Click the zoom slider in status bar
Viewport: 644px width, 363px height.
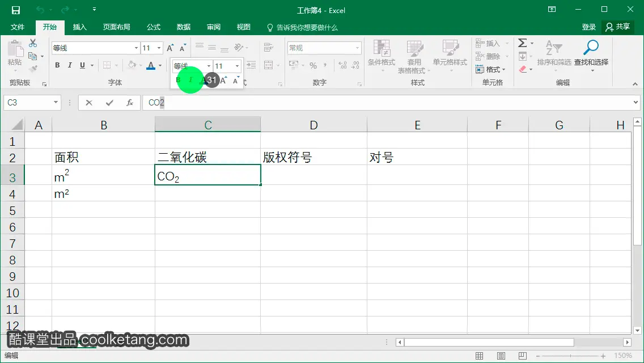570,356
